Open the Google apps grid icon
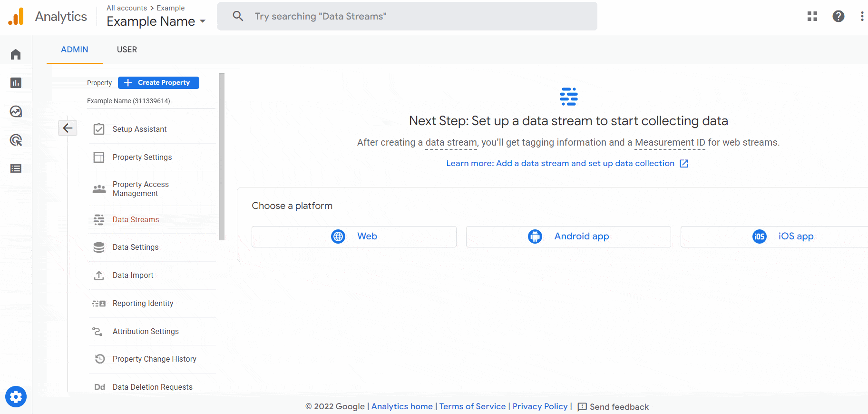The width and height of the screenshot is (868, 414). click(812, 16)
